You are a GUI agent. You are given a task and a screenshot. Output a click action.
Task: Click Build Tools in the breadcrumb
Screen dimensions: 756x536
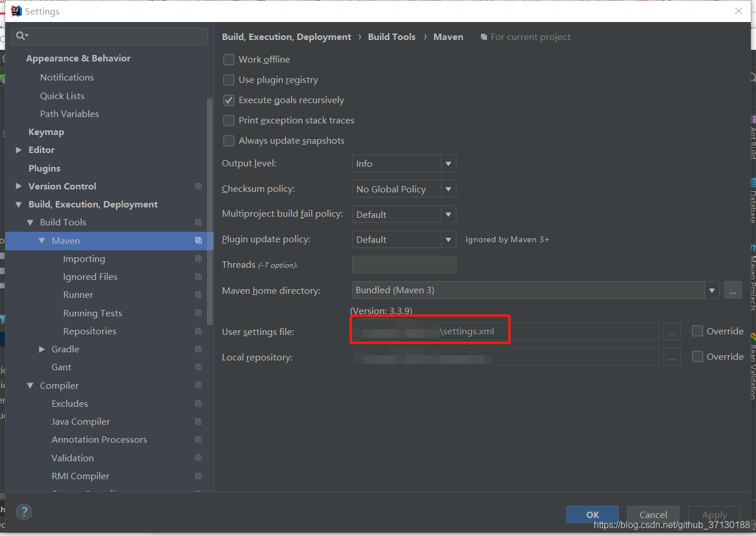(392, 37)
